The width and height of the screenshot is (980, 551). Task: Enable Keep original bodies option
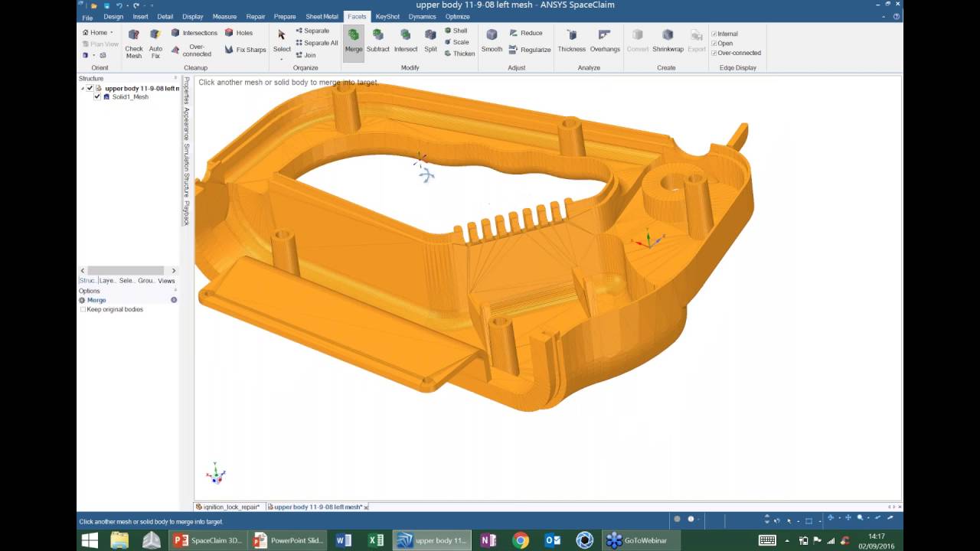[83, 309]
